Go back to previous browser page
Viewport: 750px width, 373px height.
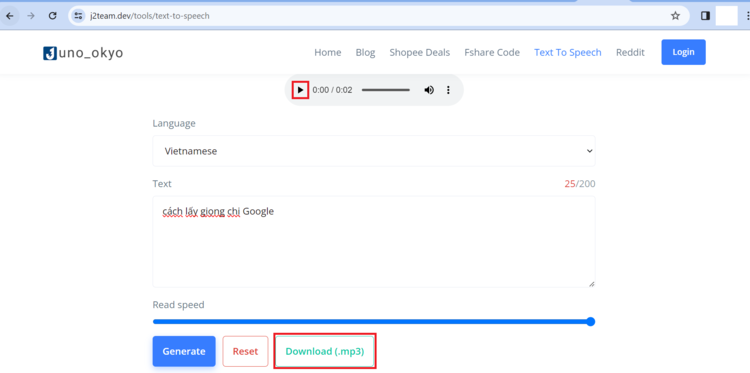(x=10, y=16)
